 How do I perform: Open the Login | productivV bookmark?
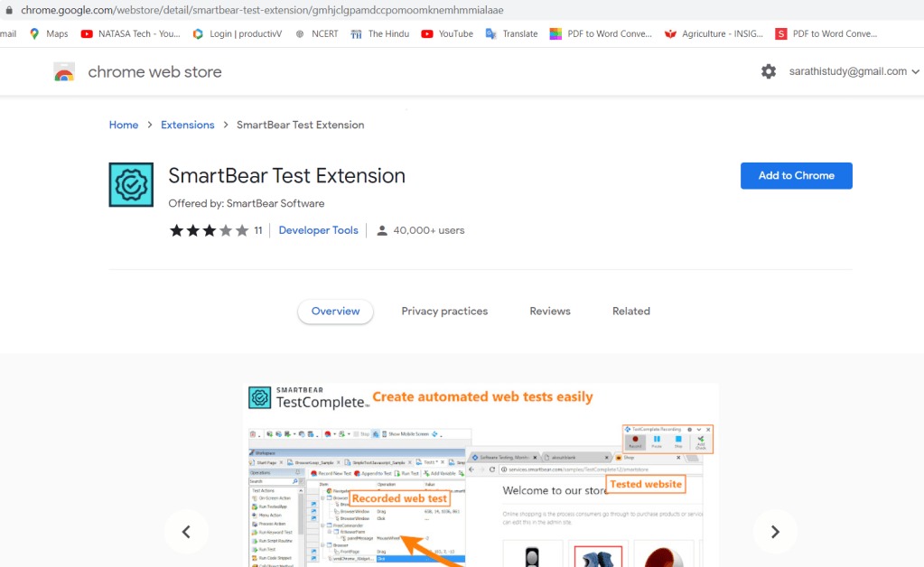pyautogui.click(x=237, y=33)
